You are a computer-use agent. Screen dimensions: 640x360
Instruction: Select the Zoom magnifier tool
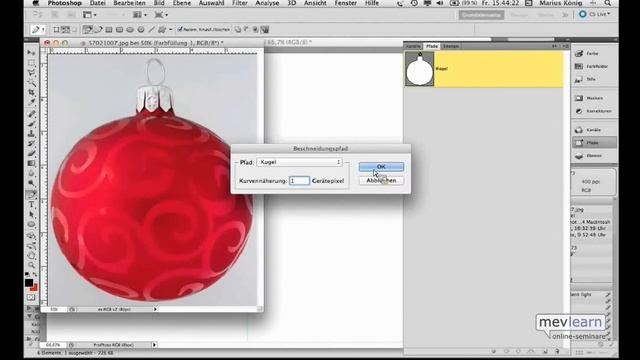(x=31, y=266)
